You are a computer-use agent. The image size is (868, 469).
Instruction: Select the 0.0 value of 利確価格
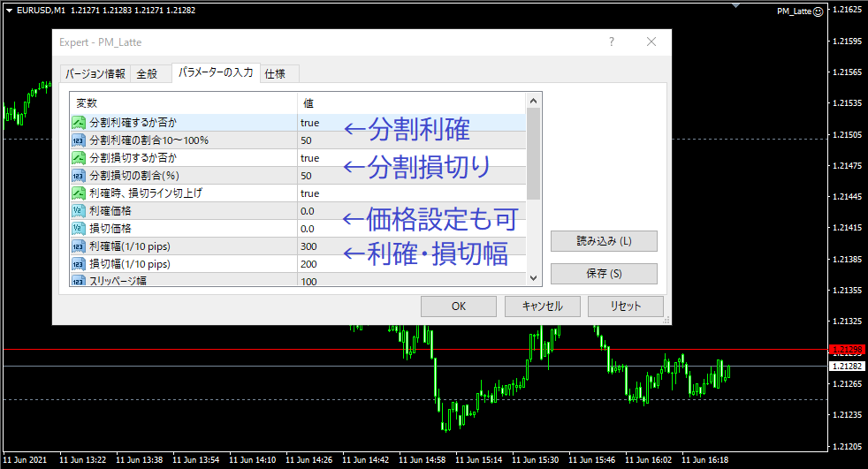(308, 211)
